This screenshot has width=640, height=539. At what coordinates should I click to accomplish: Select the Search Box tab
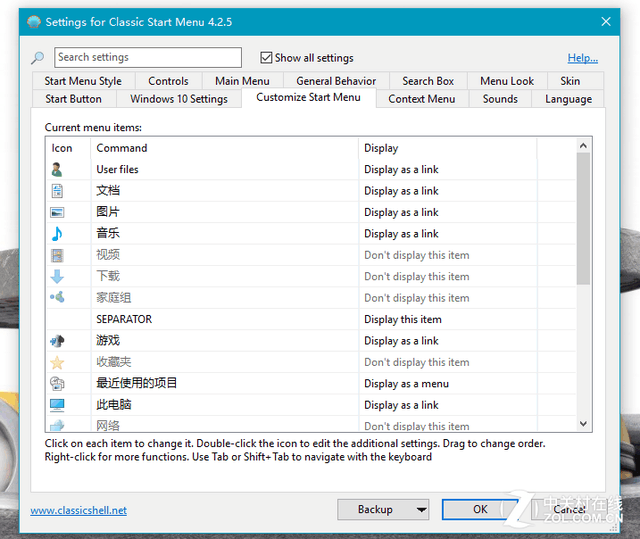click(x=428, y=81)
